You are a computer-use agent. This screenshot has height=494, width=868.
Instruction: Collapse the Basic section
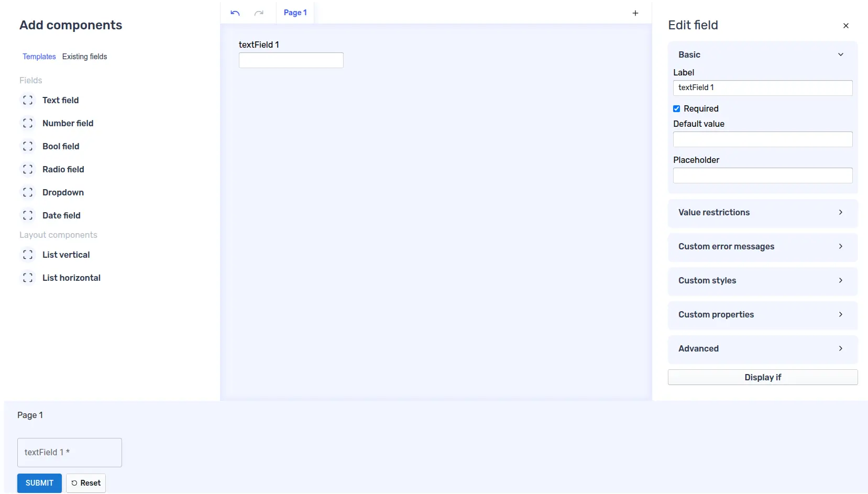(840, 54)
